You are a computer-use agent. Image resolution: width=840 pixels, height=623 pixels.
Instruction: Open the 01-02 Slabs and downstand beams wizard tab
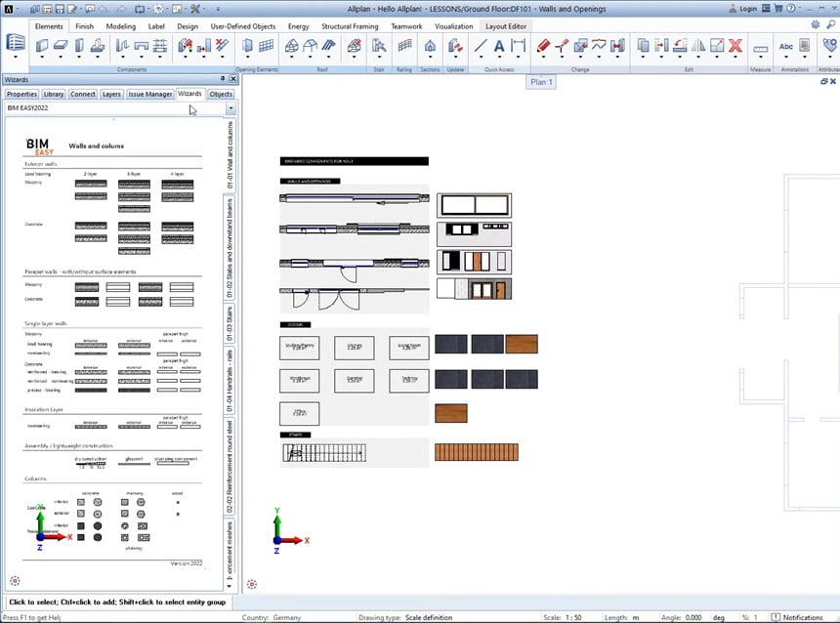(230, 247)
